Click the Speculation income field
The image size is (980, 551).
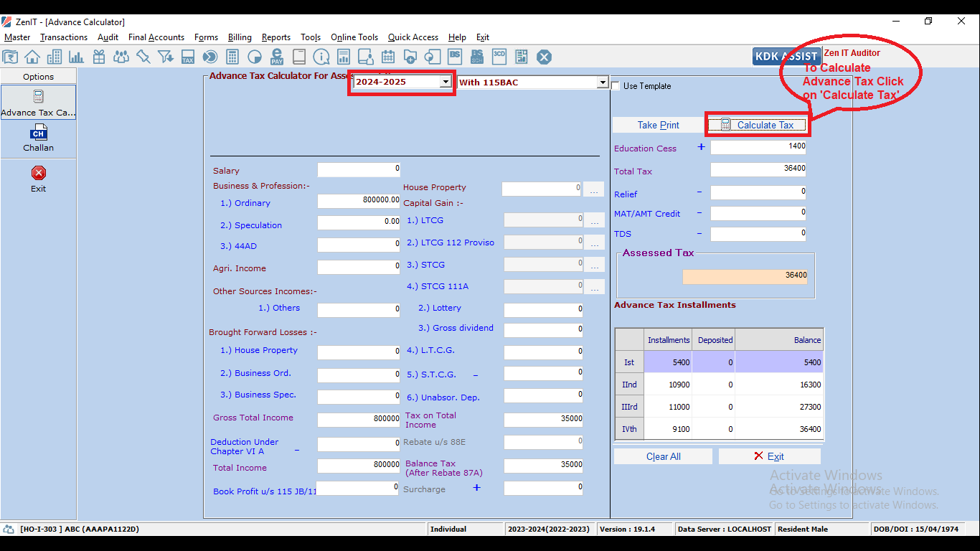359,222
